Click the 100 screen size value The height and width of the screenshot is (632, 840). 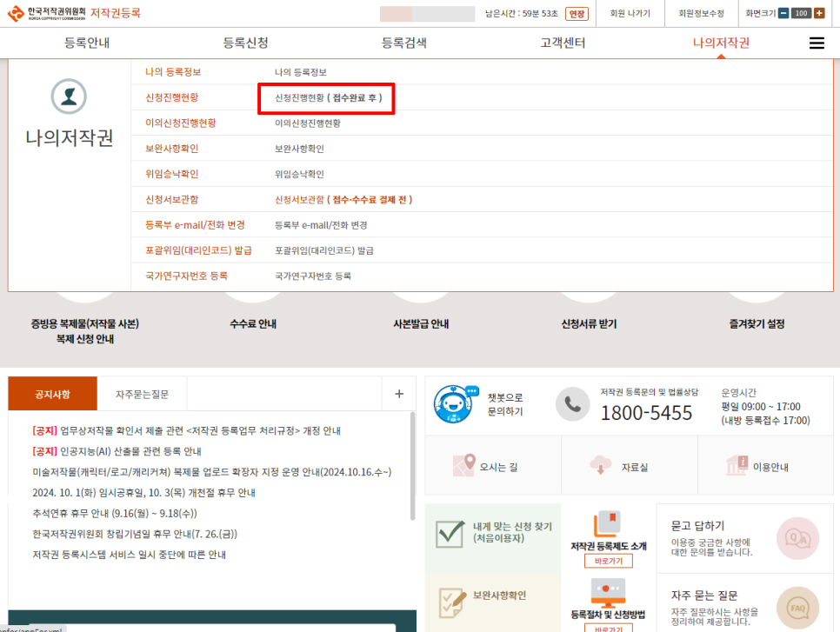point(802,13)
